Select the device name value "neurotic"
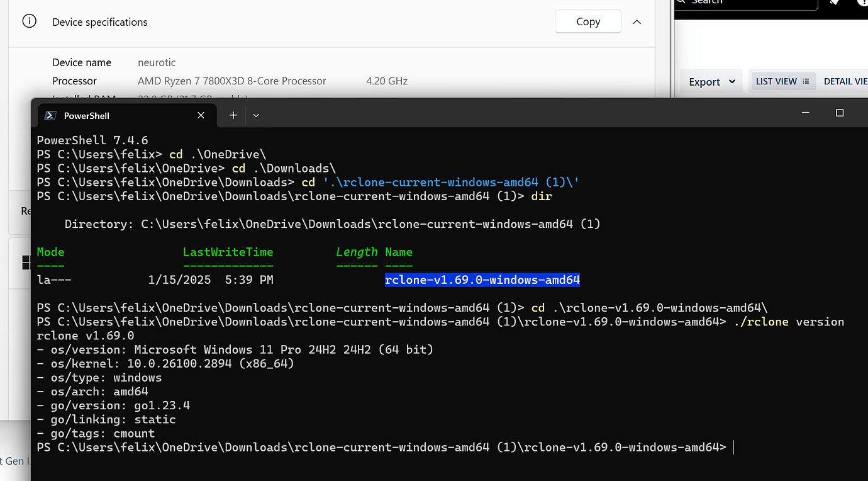The width and height of the screenshot is (868, 481). click(x=157, y=62)
